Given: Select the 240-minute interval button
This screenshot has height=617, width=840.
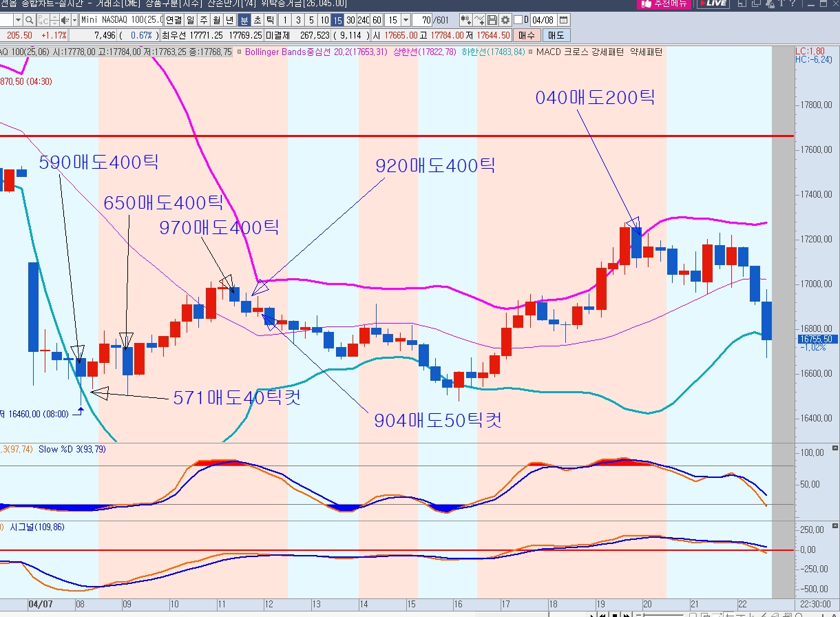Looking at the screenshot, I should (363, 20).
